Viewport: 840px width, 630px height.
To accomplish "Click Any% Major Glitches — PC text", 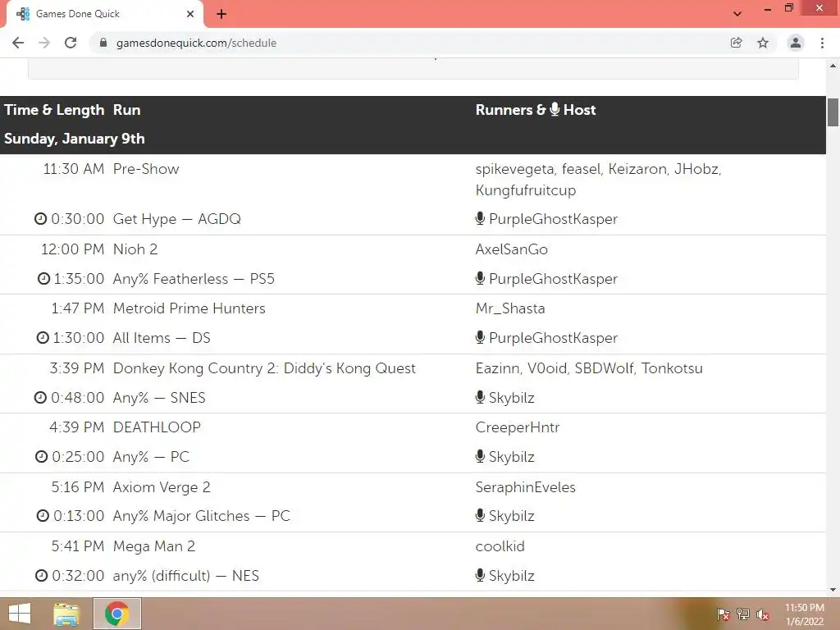I will tap(201, 515).
